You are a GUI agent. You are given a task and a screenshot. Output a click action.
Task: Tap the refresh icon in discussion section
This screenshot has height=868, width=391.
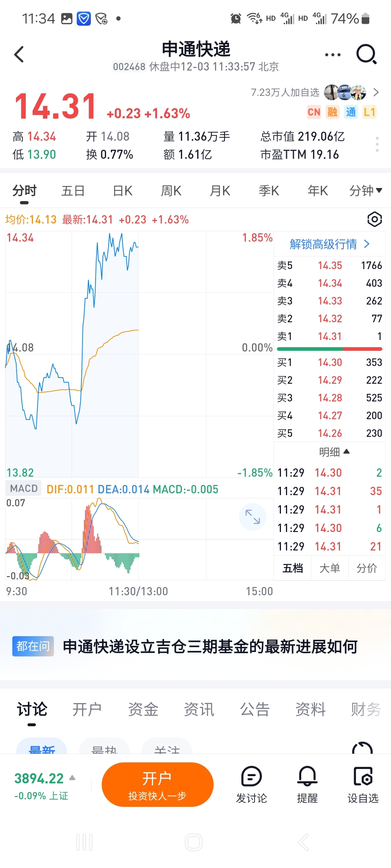pyautogui.click(x=362, y=749)
